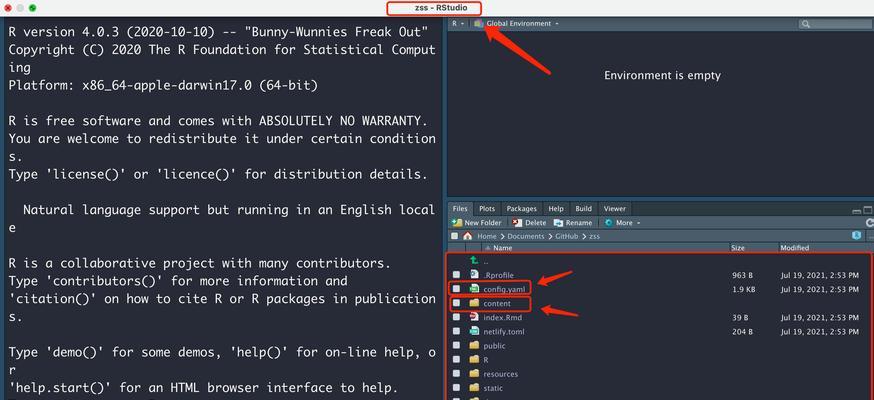The image size is (874, 400).
Task: Click the environment search magnifier icon
Action: tap(806, 24)
